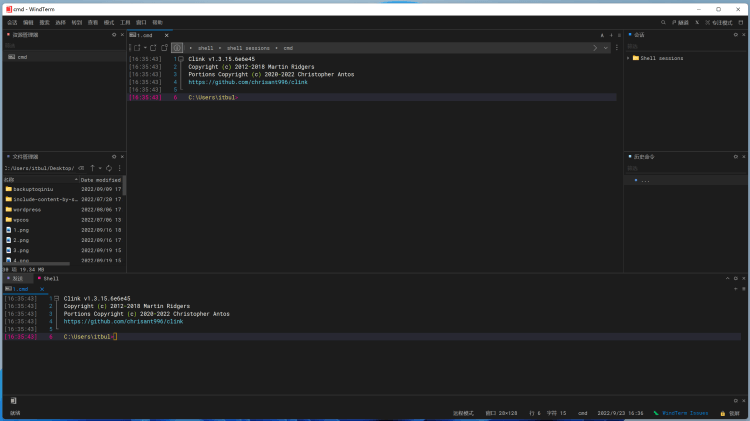Click the 'cmd' breadcrumb segment
750x421 pixels.
point(288,48)
